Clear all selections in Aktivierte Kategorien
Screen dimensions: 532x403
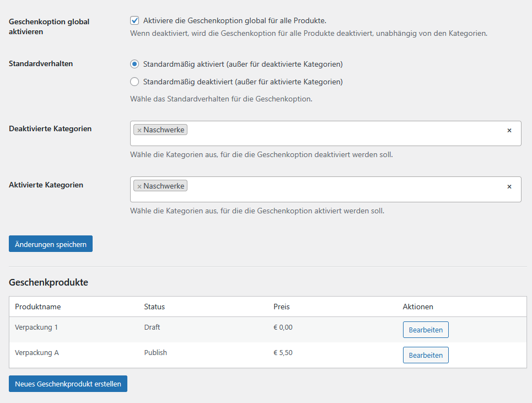(509, 186)
